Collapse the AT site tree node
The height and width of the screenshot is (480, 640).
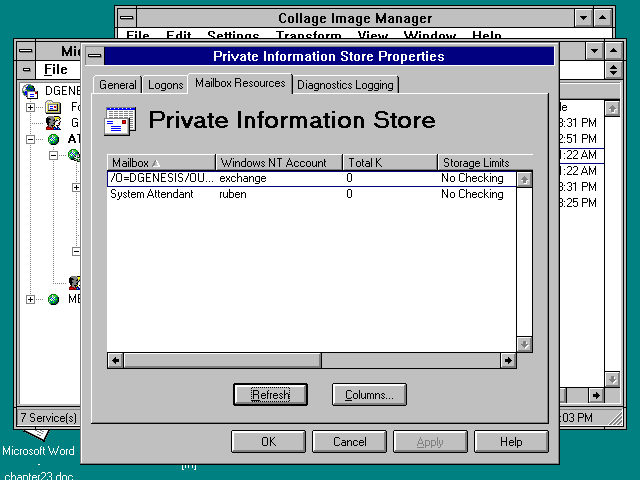point(30,140)
